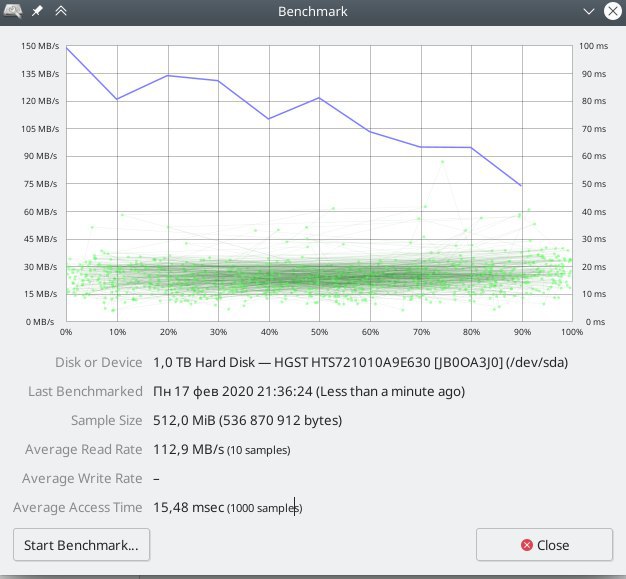The width and height of the screenshot is (626, 579).
Task: Click the 0 MB/s axis label
Action: (40, 322)
